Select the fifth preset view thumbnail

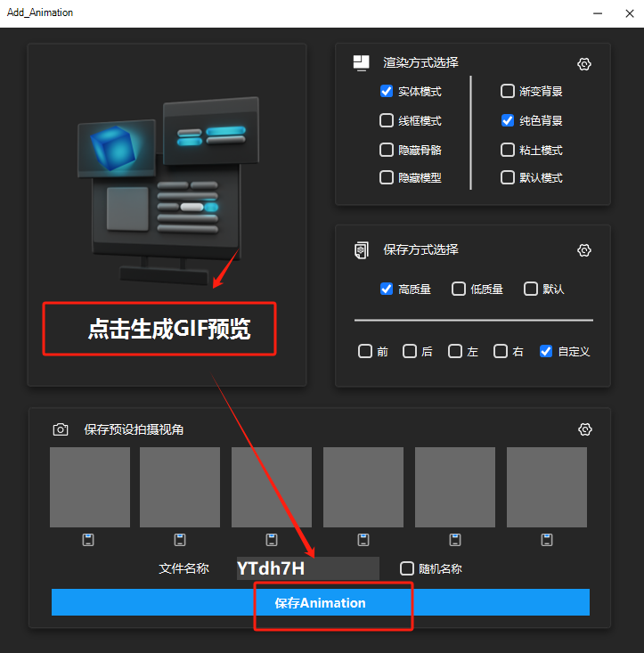click(x=455, y=487)
